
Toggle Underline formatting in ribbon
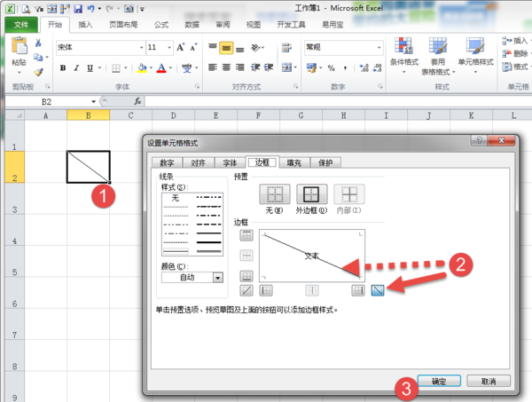click(x=90, y=67)
